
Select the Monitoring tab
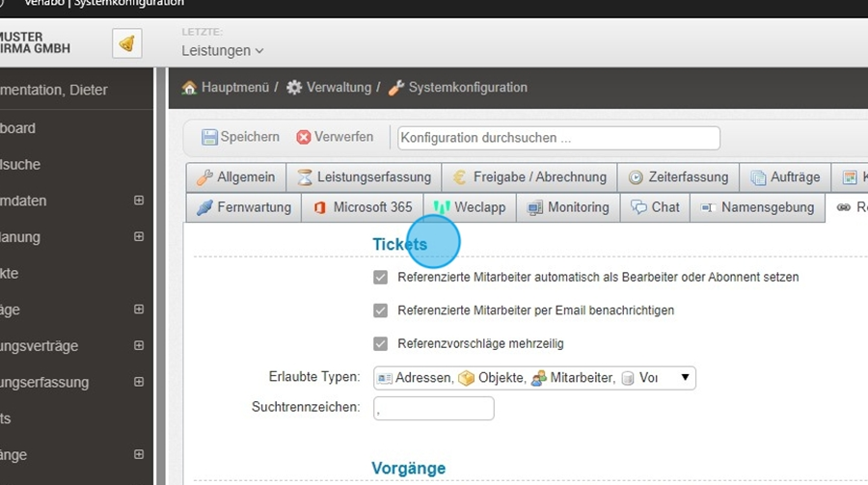coord(568,207)
